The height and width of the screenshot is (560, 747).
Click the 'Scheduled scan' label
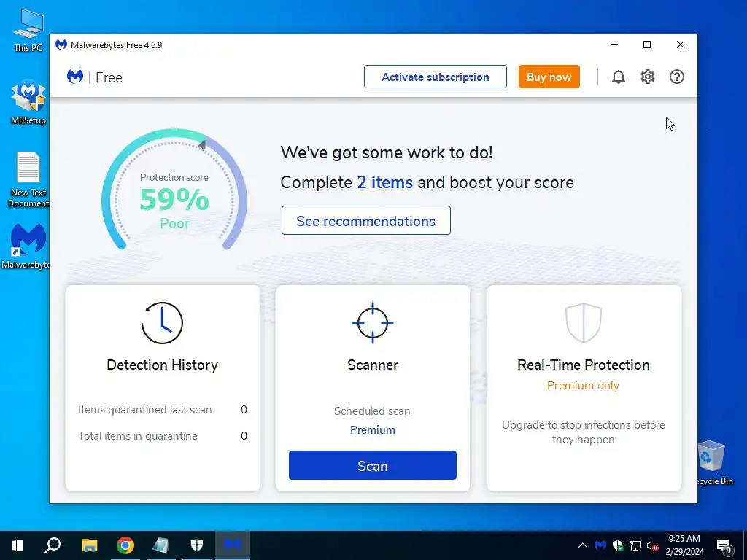coord(372,411)
